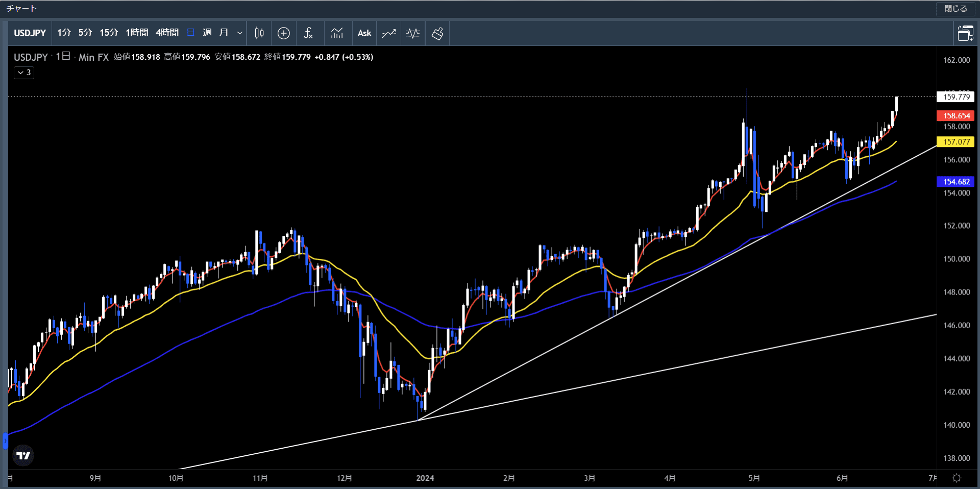The image size is (980, 489).
Task: Click the yellow moving average label 157.077
Action: [x=956, y=142]
